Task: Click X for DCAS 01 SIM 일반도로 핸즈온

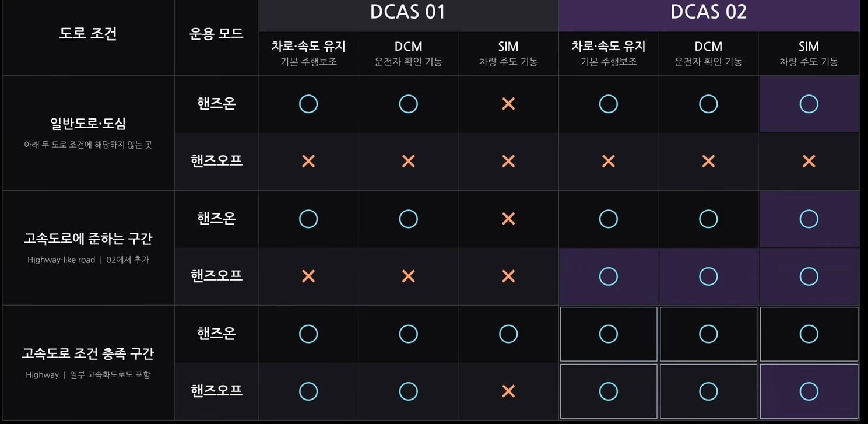Action: (x=508, y=104)
